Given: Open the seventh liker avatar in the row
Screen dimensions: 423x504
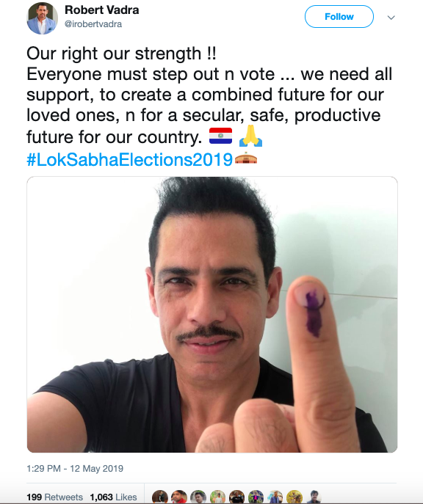Looking at the screenshot, I should click(275, 497).
